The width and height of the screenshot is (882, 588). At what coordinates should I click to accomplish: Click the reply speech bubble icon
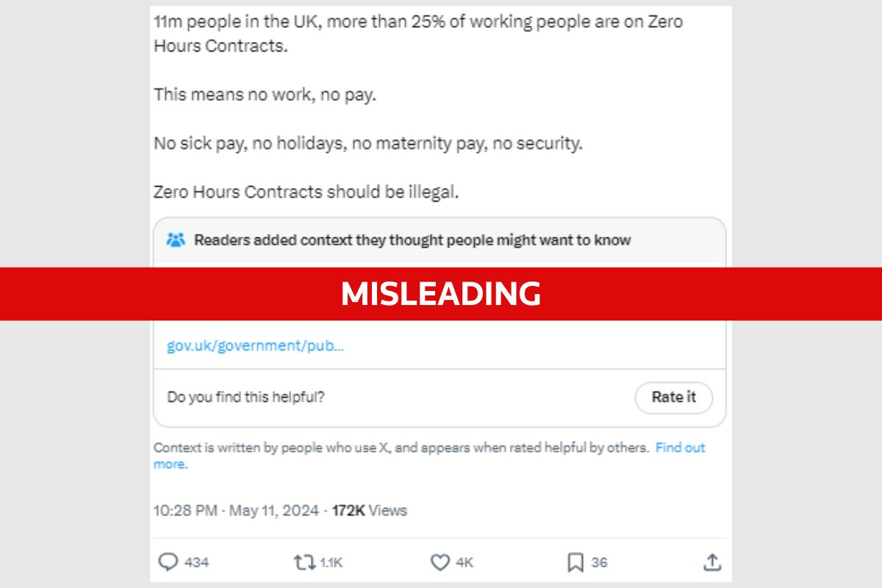(x=168, y=562)
